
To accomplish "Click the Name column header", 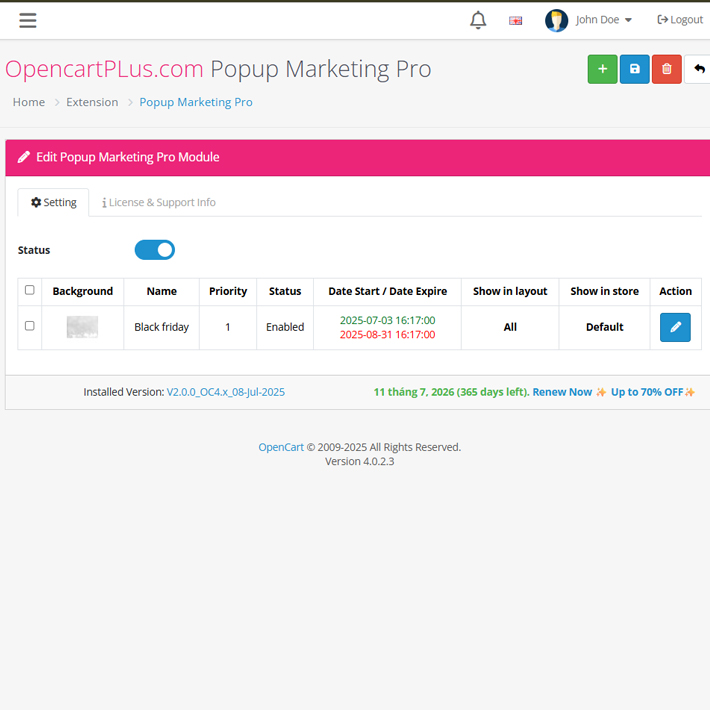I will [162, 291].
